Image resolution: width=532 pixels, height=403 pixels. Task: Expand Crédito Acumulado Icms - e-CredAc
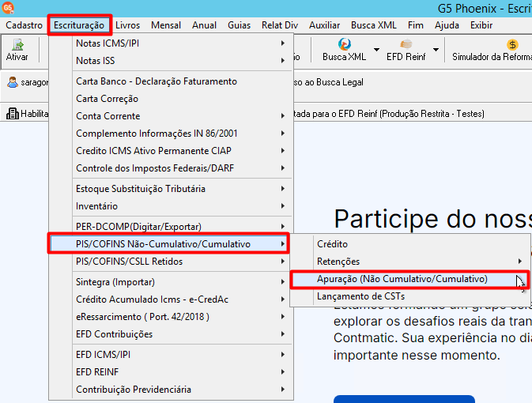click(170, 299)
